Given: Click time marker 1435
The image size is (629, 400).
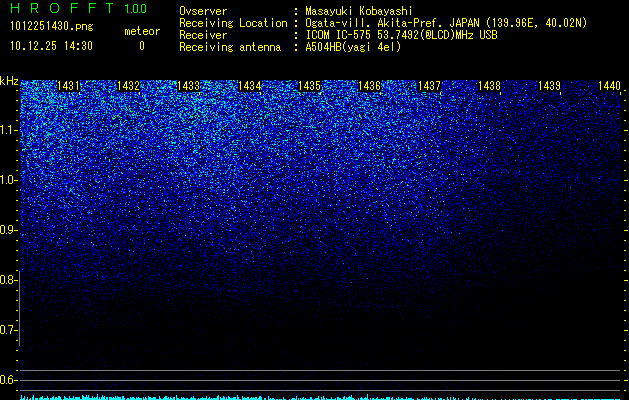Looking at the screenshot, I should 309,86.
